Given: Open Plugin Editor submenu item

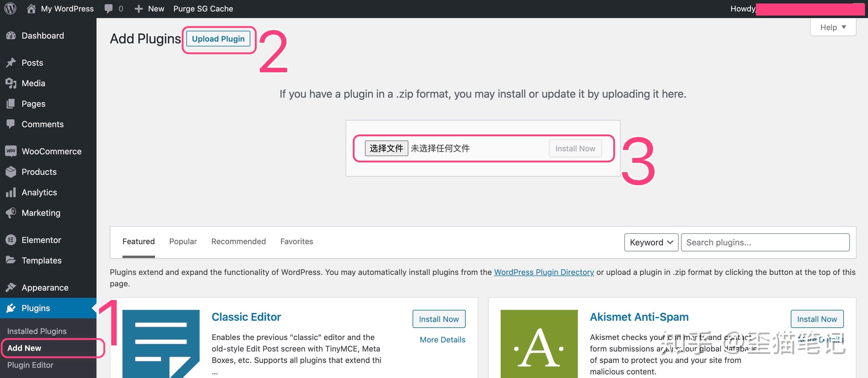Looking at the screenshot, I should click(x=30, y=365).
